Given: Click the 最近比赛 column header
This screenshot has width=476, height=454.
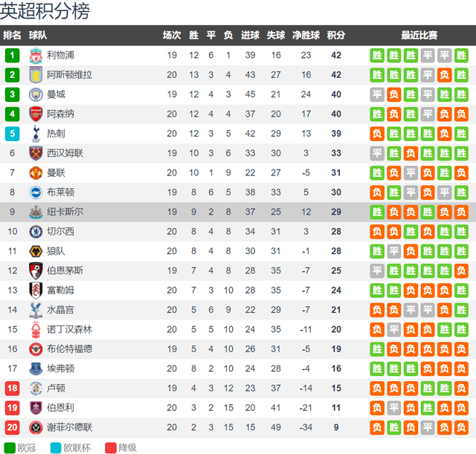Looking at the screenshot, I should (419, 35).
